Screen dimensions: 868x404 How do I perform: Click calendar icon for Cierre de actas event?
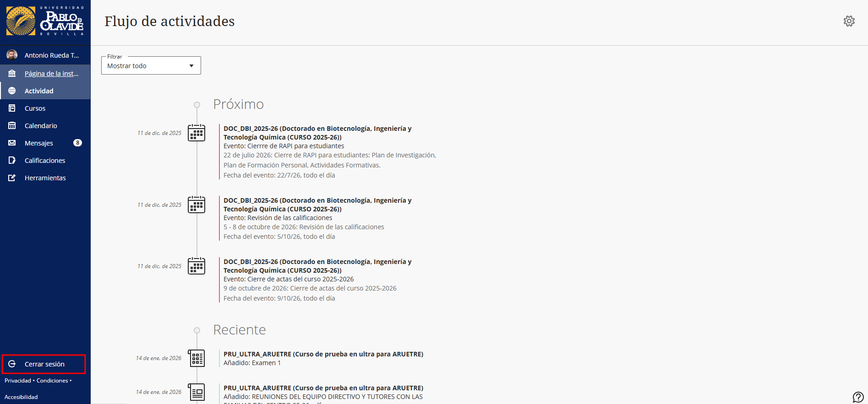[x=197, y=266]
